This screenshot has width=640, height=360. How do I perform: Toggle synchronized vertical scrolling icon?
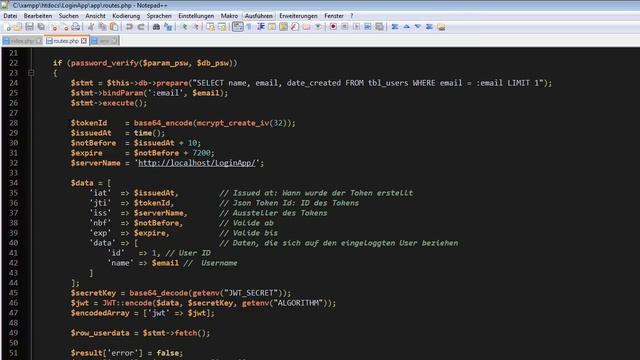click(x=211, y=27)
